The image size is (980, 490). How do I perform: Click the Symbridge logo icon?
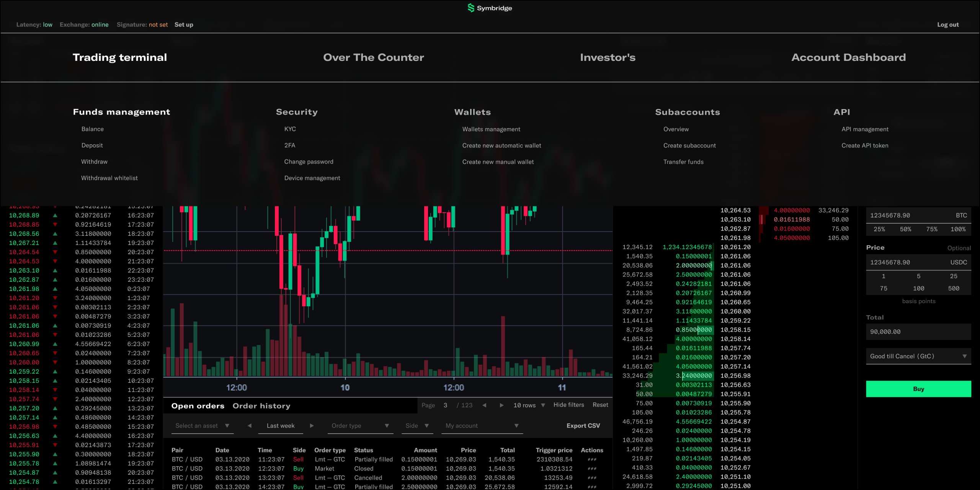point(471,8)
